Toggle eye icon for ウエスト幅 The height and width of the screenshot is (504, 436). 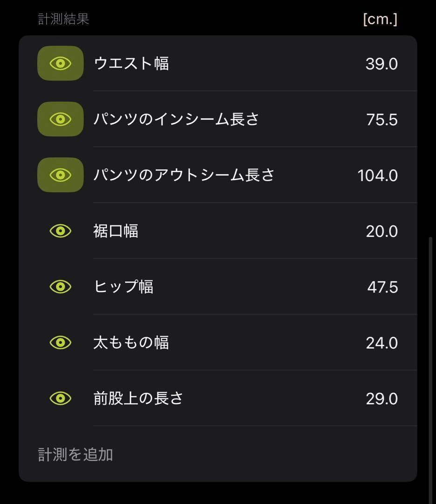pos(60,63)
